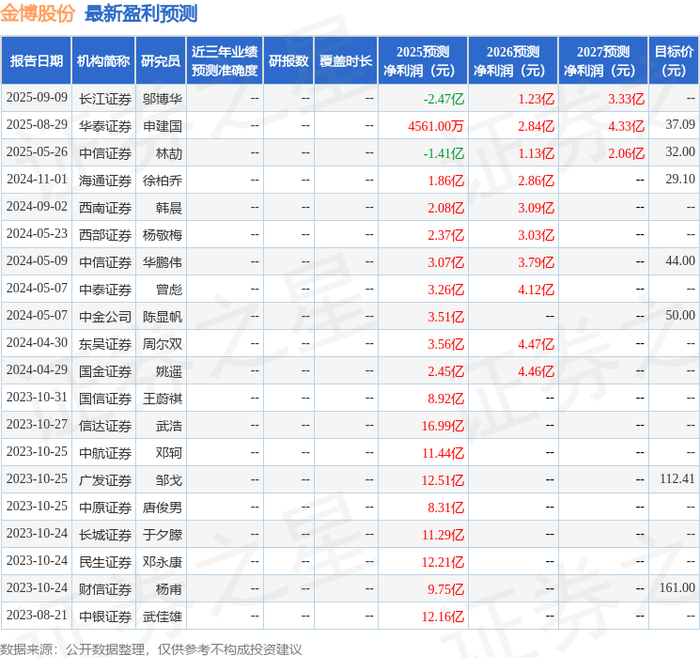Click 财信证券 institution cell
Screen dimensions: 700x658
(x=105, y=589)
